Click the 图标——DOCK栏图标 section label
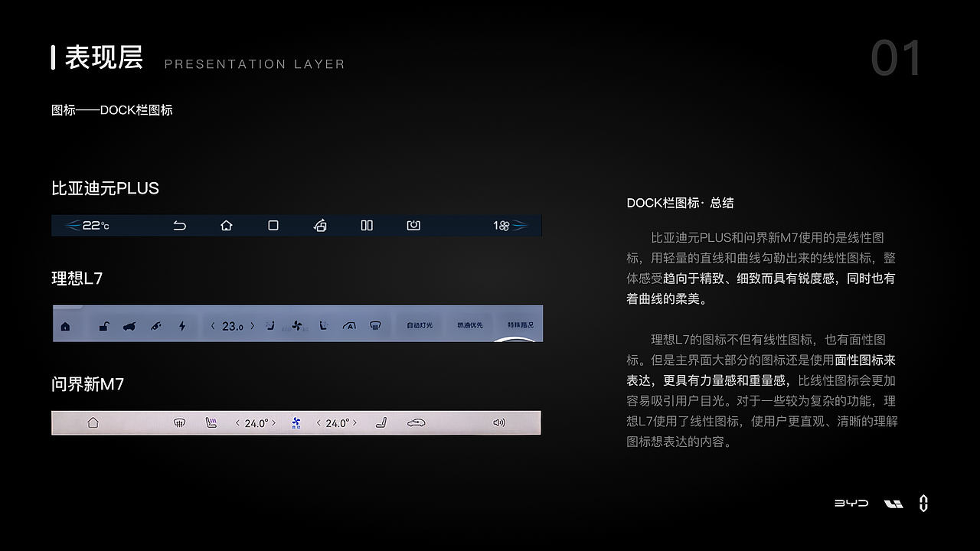The height and width of the screenshot is (551, 980). (112, 110)
